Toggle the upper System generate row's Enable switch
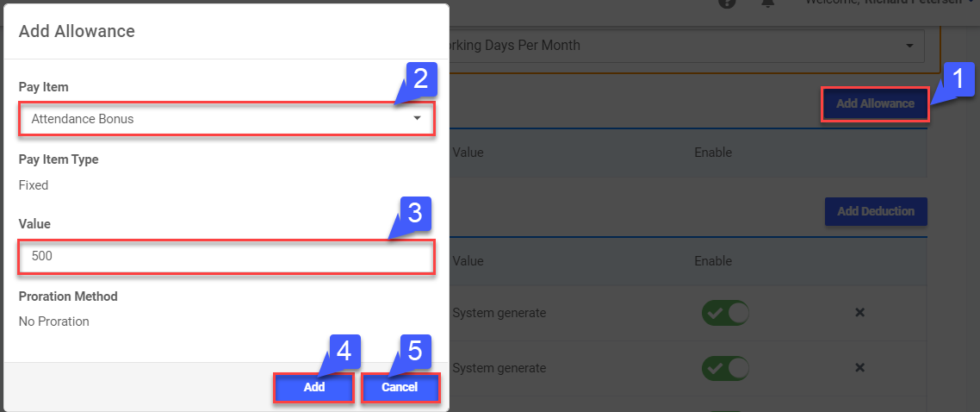This screenshot has height=412, width=980. point(725,313)
